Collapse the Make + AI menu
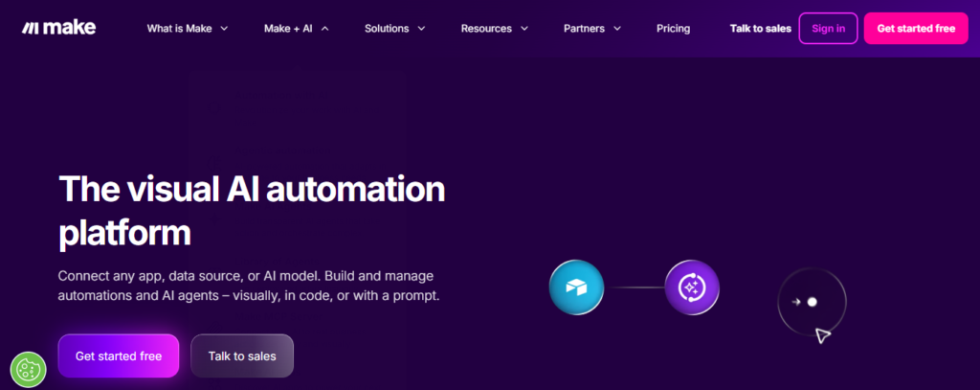980x390 pixels. pyautogui.click(x=297, y=28)
